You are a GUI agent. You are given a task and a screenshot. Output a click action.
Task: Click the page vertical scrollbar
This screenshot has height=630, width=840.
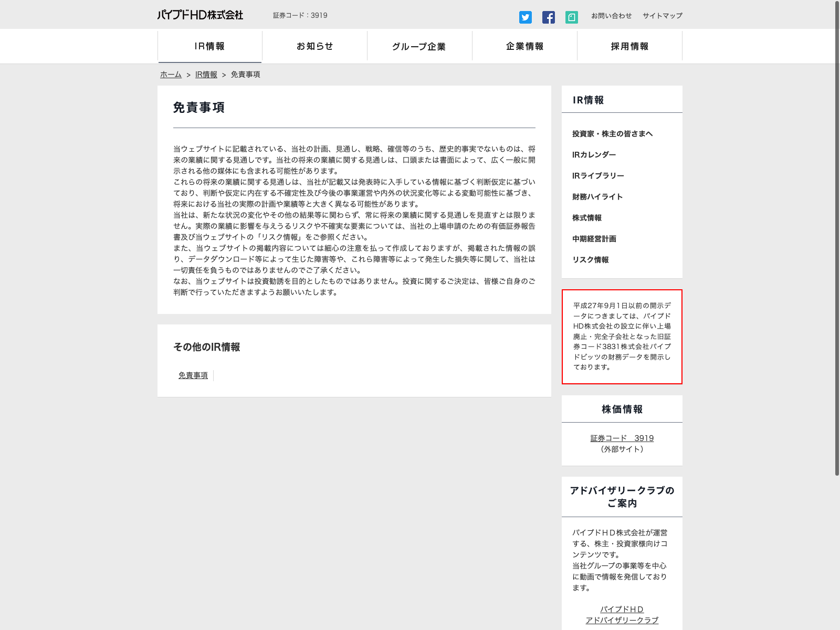click(837, 236)
